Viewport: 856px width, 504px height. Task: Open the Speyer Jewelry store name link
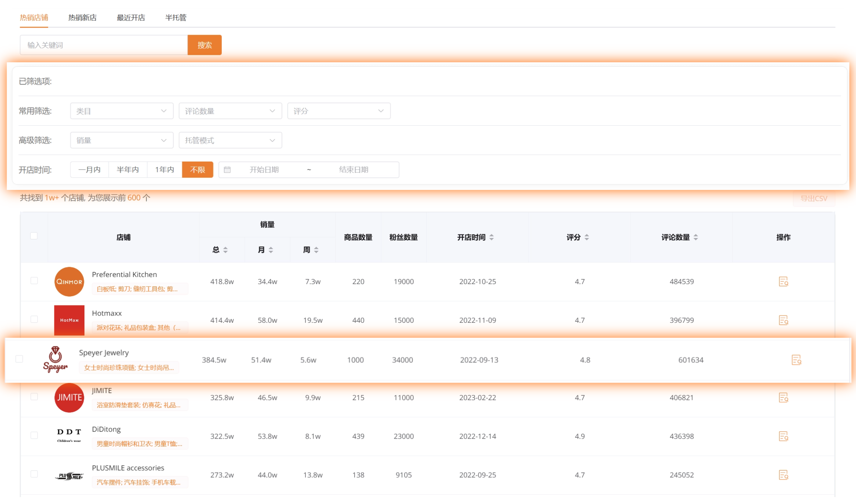tap(104, 353)
